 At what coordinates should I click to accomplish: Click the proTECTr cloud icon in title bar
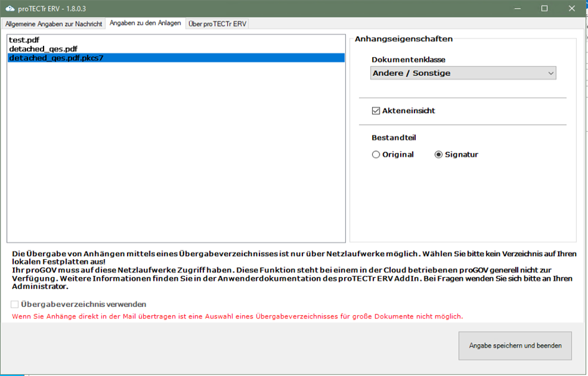coord(9,8)
